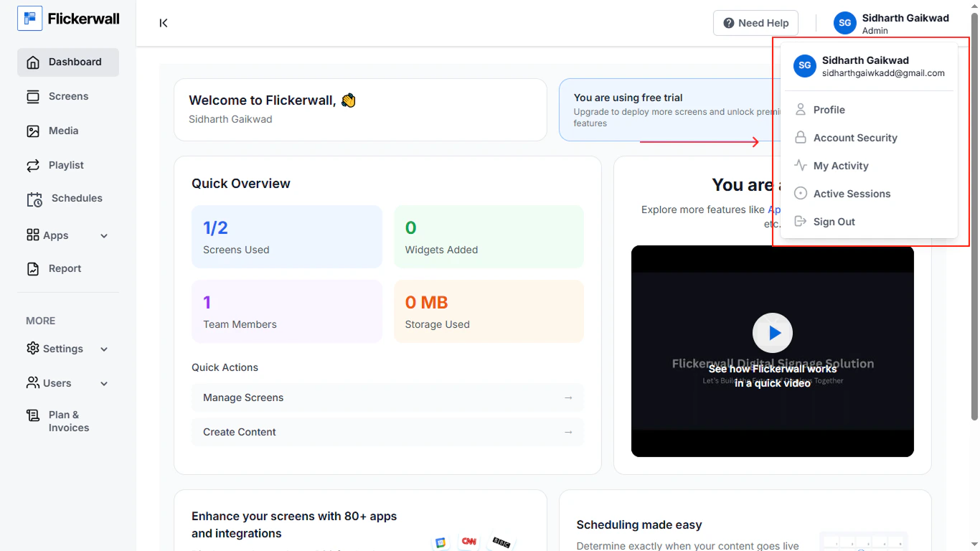Expand the Apps submenu chevron
Screen dimensions: 980x551
(104, 236)
